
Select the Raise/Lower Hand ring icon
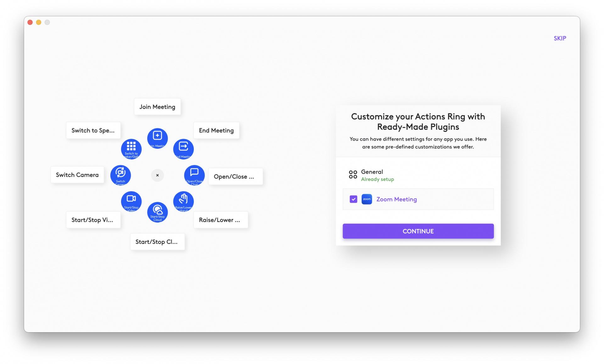point(183,201)
